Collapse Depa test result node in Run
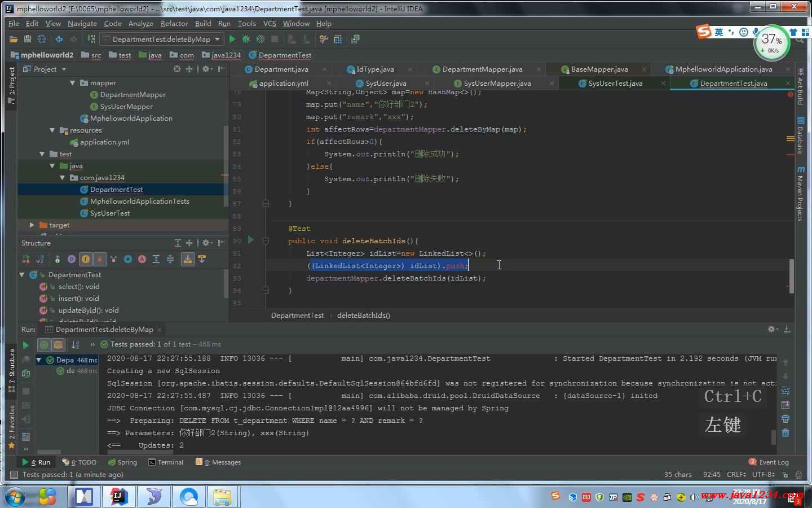Screen dimensions: 812x508 coord(39,360)
